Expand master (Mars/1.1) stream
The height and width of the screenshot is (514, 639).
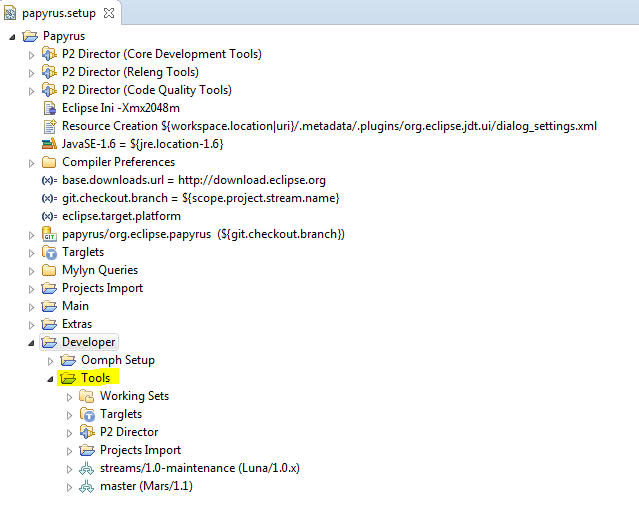(70, 487)
